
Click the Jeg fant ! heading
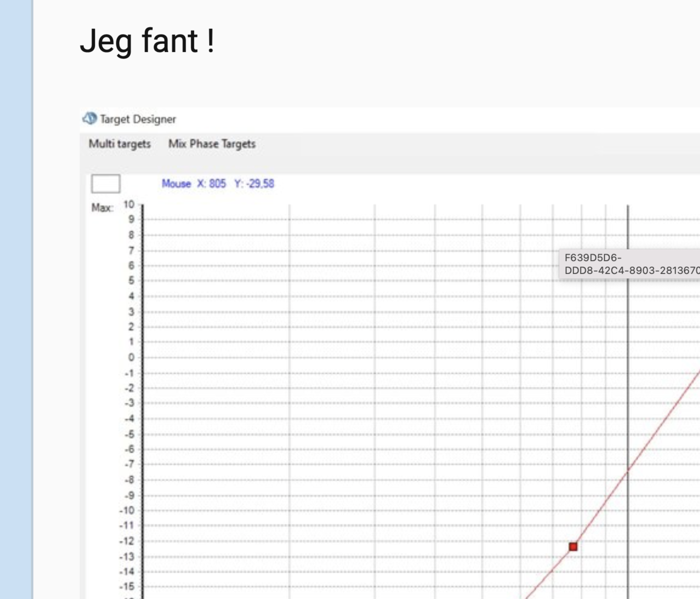coord(148,42)
